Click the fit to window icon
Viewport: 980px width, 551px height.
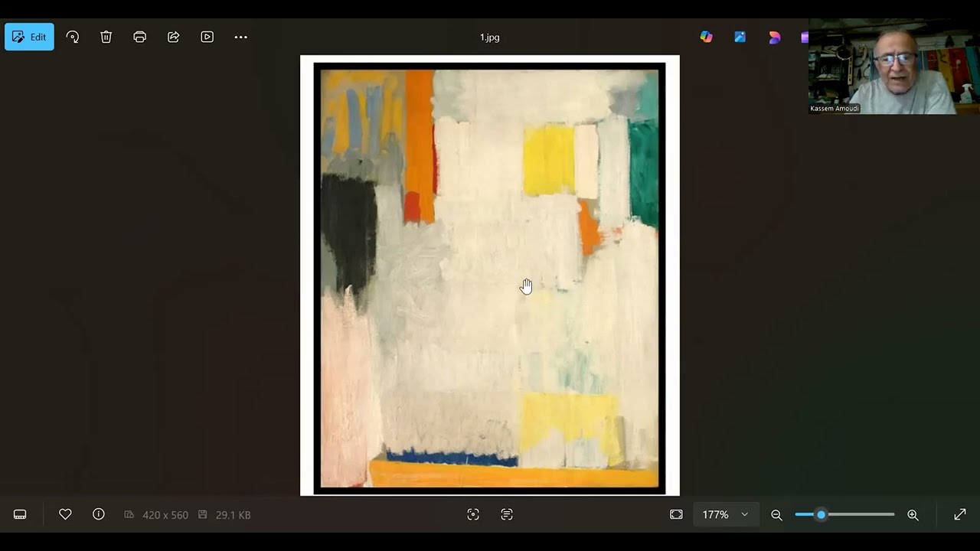[x=676, y=515]
